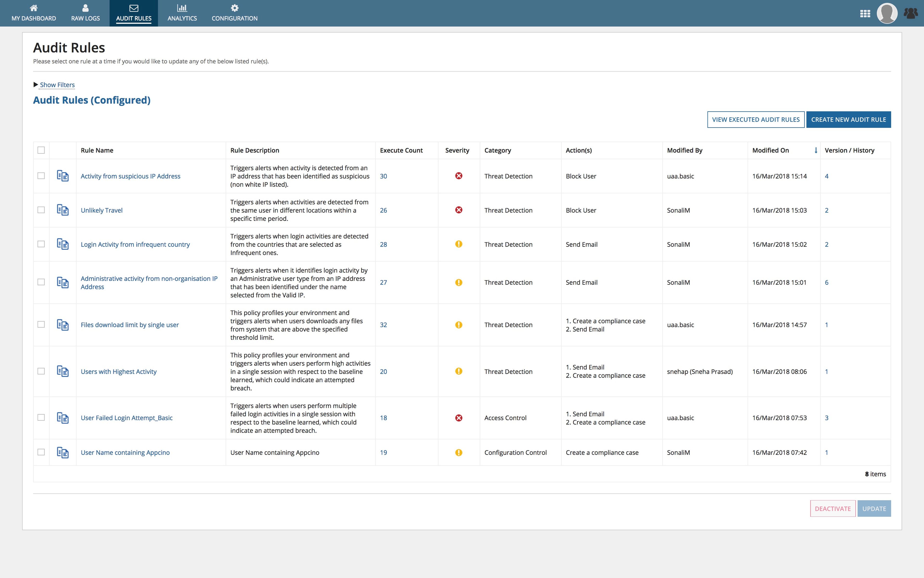The image size is (924, 578).
Task: Open Files download limit by single user link
Action: [130, 325]
